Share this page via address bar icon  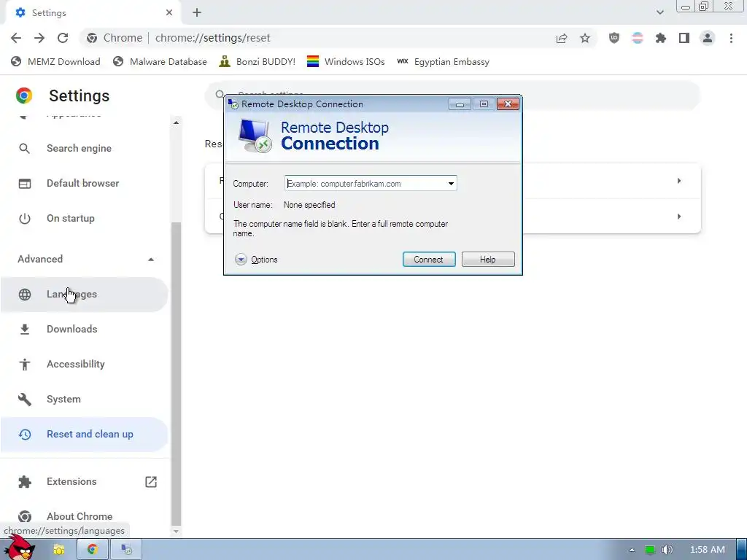pyautogui.click(x=562, y=38)
